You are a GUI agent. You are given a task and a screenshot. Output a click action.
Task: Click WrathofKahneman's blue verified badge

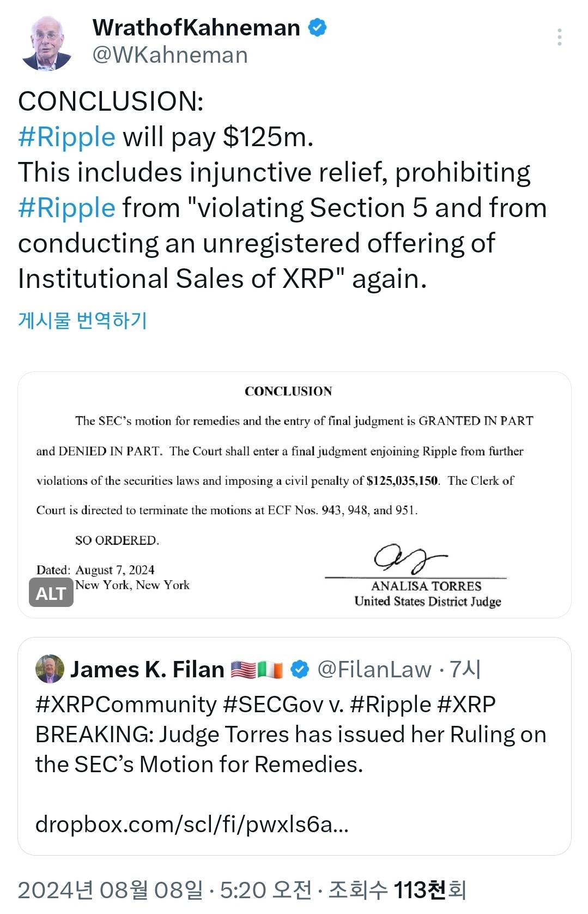318,27
